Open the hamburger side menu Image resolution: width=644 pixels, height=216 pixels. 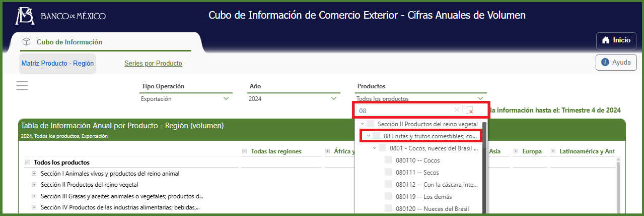(22, 86)
